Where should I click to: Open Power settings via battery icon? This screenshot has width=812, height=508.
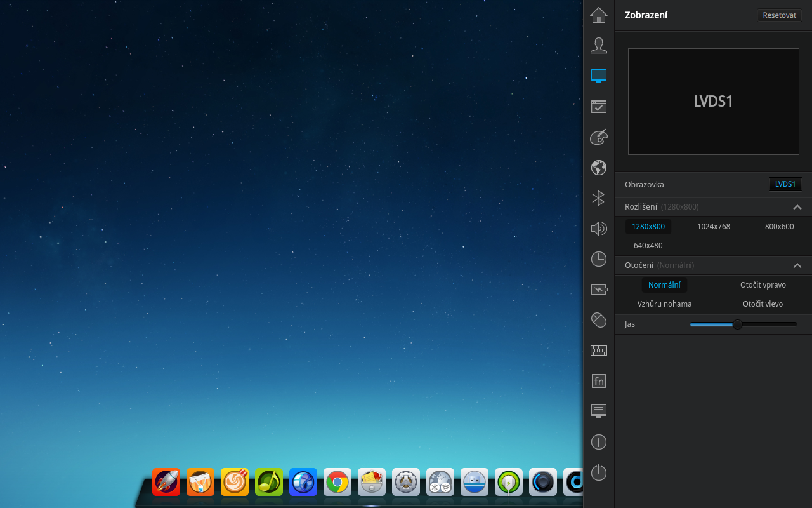pyautogui.click(x=598, y=290)
